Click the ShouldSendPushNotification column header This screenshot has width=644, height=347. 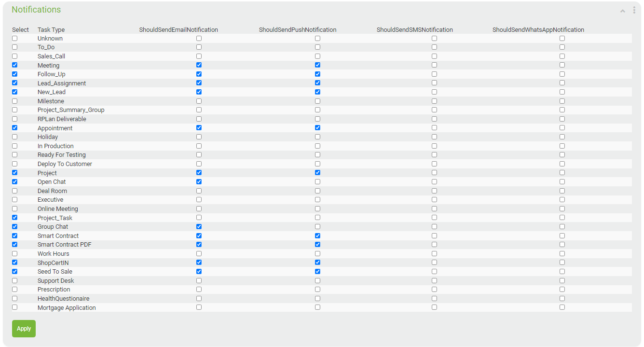tap(298, 30)
